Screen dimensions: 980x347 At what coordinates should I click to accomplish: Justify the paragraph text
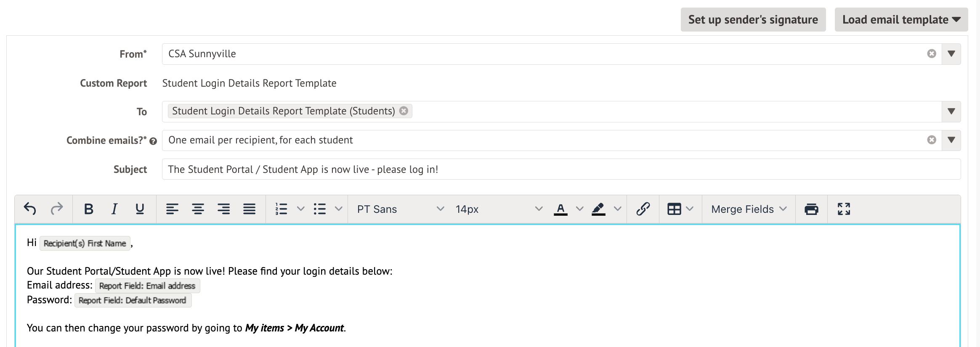tap(249, 209)
